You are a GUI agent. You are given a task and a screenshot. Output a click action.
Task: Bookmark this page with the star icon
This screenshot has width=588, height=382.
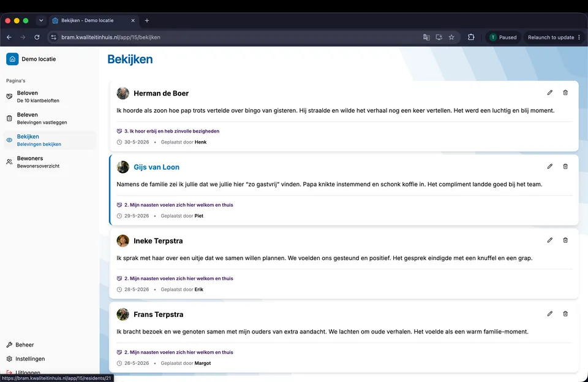coord(451,37)
